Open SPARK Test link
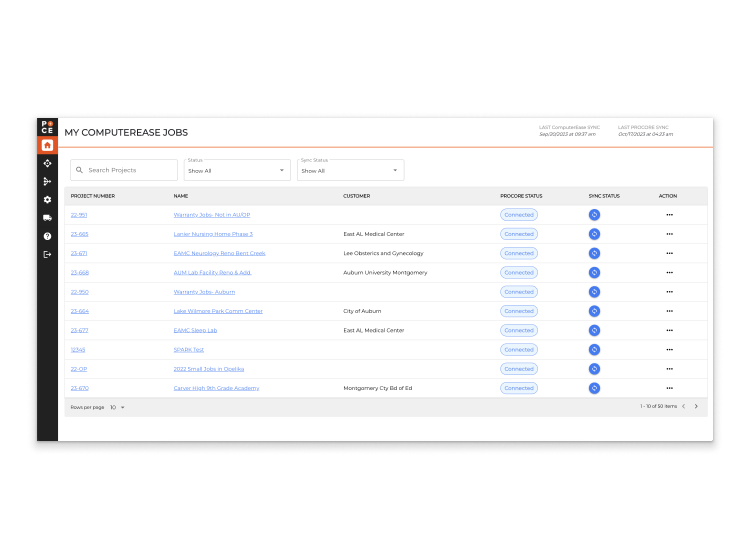 tap(189, 350)
